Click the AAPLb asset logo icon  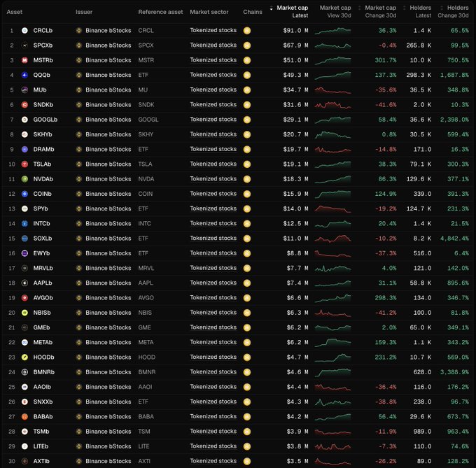(25, 283)
